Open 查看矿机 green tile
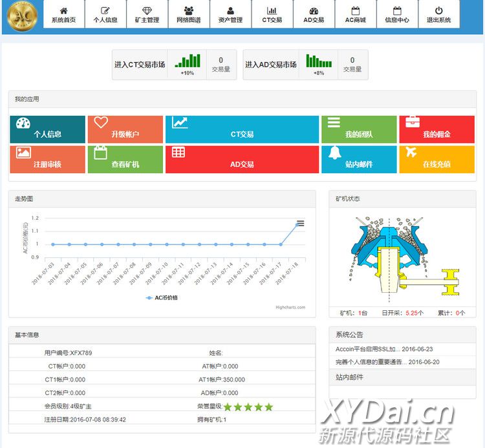 point(125,159)
